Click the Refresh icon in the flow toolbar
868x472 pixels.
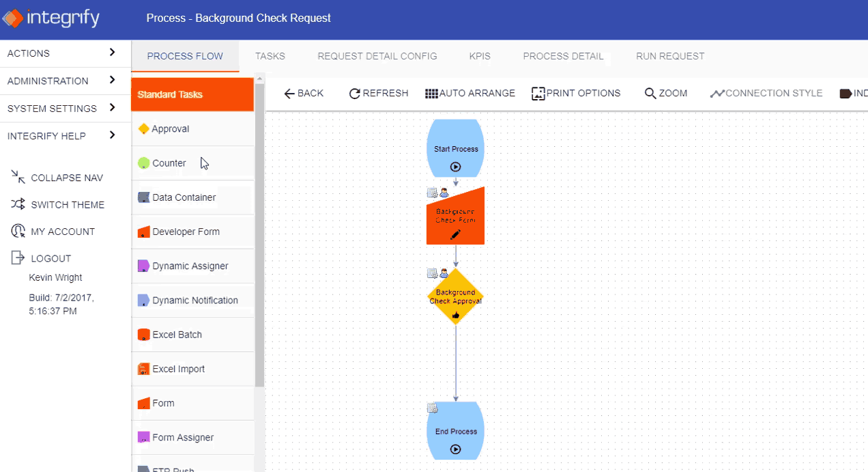pos(354,93)
